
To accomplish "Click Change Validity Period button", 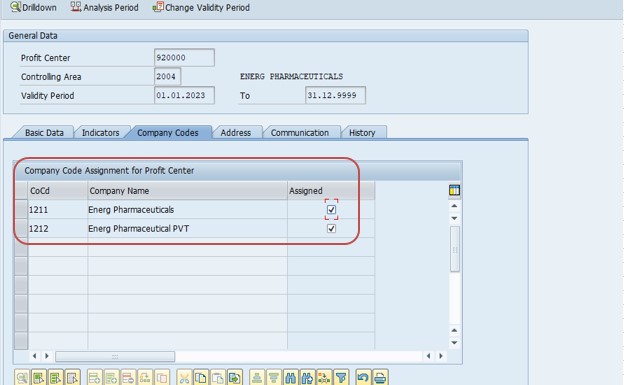I will [201, 7].
